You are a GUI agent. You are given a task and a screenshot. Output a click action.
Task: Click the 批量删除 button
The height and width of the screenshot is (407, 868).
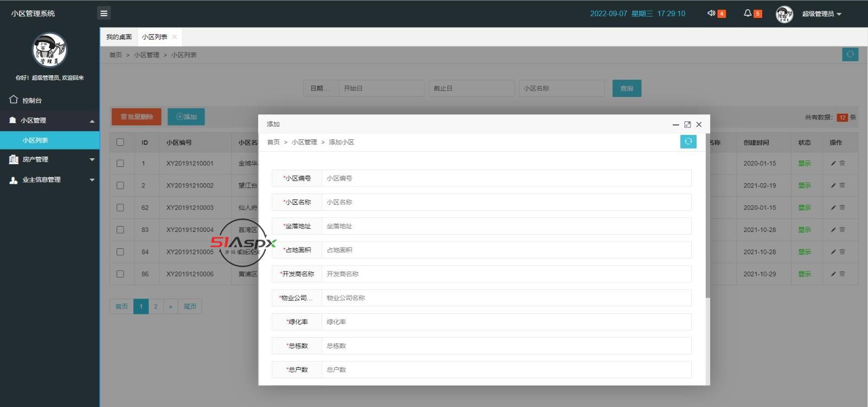pyautogui.click(x=137, y=117)
